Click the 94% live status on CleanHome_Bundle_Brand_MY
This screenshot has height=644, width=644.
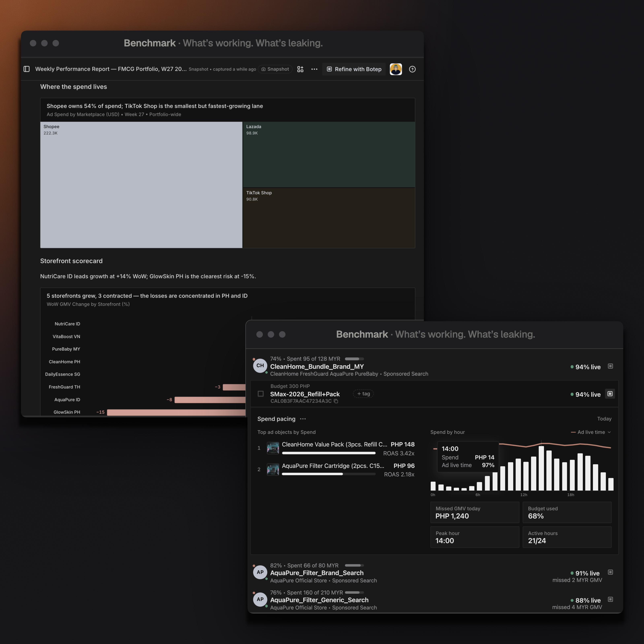585,367
